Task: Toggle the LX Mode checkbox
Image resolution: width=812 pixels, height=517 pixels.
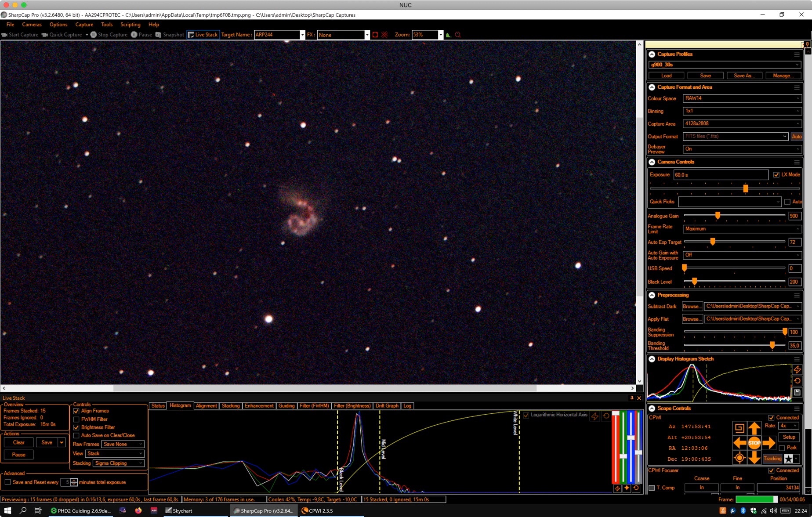Action: coord(776,175)
